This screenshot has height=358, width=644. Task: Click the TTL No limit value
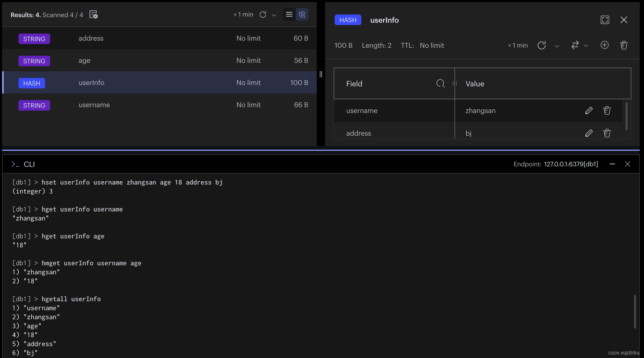tap(432, 45)
